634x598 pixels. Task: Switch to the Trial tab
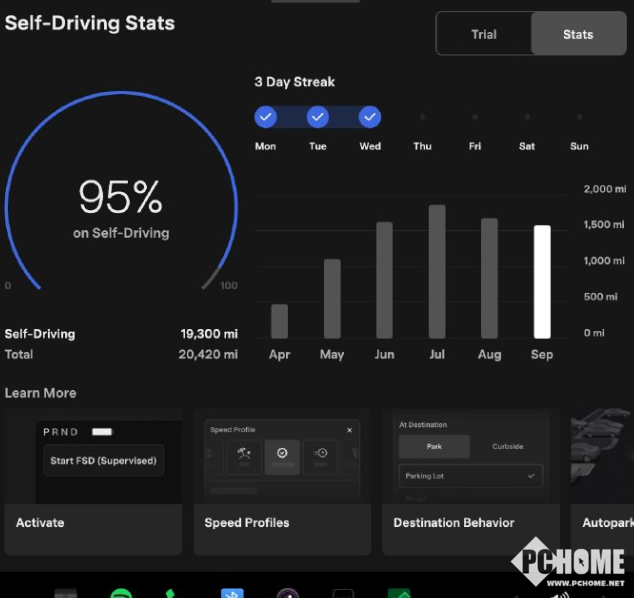tap(484, 34)
